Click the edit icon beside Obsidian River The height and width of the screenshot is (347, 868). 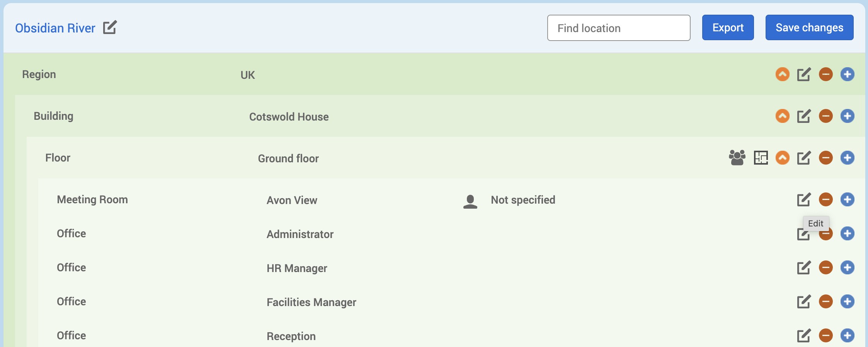point(110,28)
